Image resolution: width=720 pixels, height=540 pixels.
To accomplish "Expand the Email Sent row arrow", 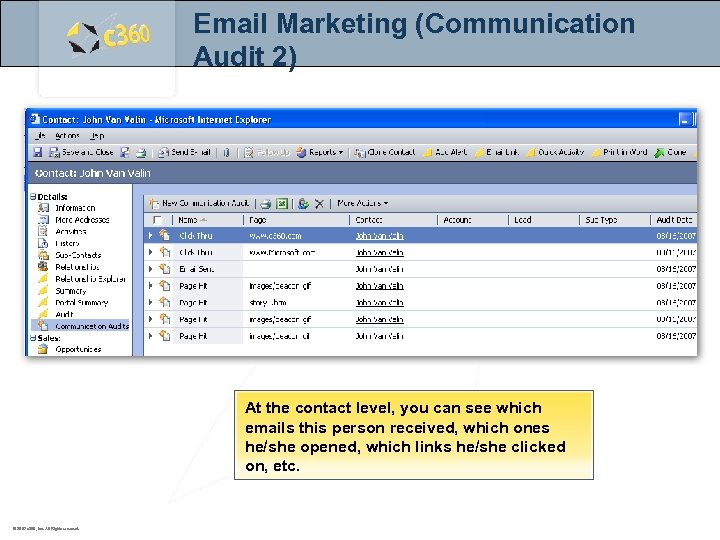I will [150, 269].
